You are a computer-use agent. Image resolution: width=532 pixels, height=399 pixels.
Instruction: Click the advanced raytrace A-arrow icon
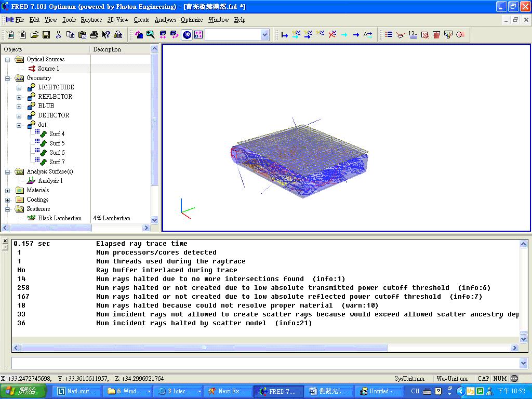[x=368, y=35]
